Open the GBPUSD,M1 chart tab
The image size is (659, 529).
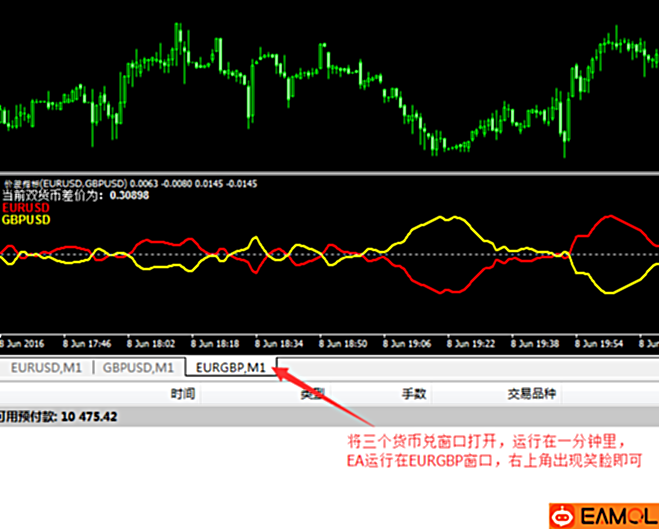139,367
